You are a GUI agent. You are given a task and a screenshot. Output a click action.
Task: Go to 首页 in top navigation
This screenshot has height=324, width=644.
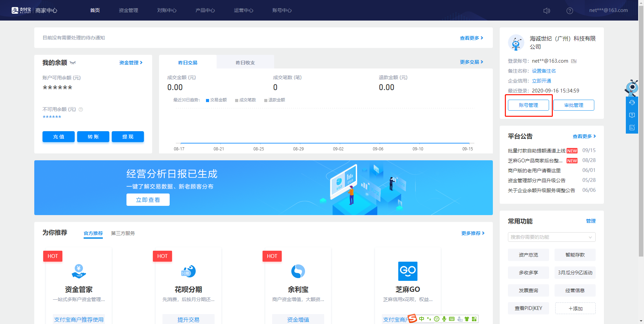click(x=95, y=10)
